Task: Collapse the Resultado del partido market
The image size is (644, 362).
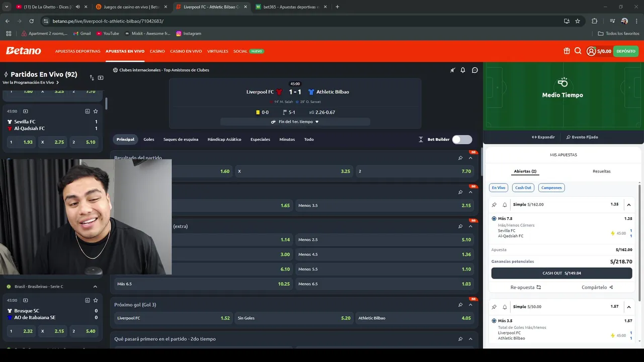Action: pyautogui.click(x=470, y=158)
